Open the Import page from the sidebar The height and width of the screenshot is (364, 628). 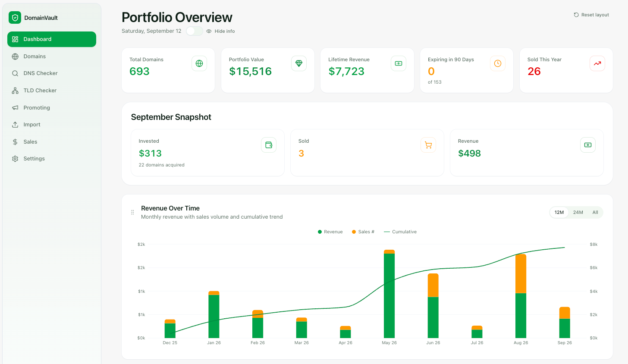pos(52,125)
